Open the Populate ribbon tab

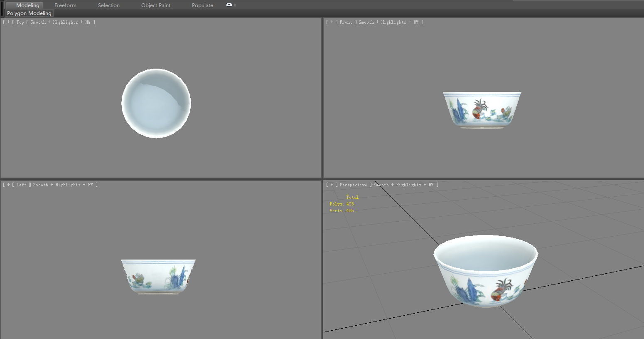202,5
